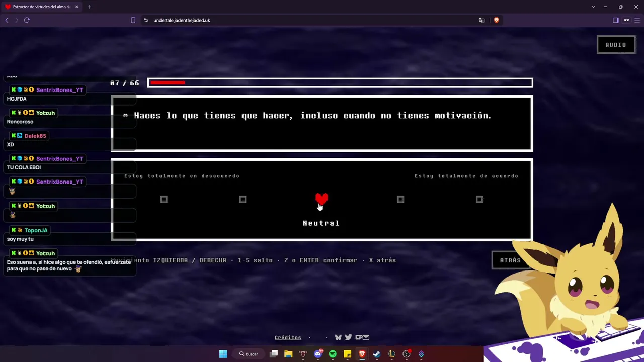644x362 pixels.
Task: Select the totally disagree option box
Action: coord(164,200)
